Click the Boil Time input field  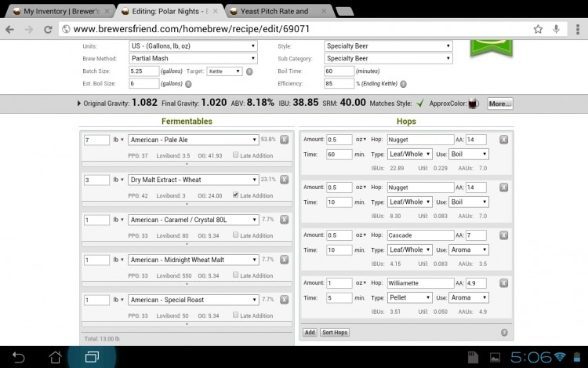click(339, 71)
